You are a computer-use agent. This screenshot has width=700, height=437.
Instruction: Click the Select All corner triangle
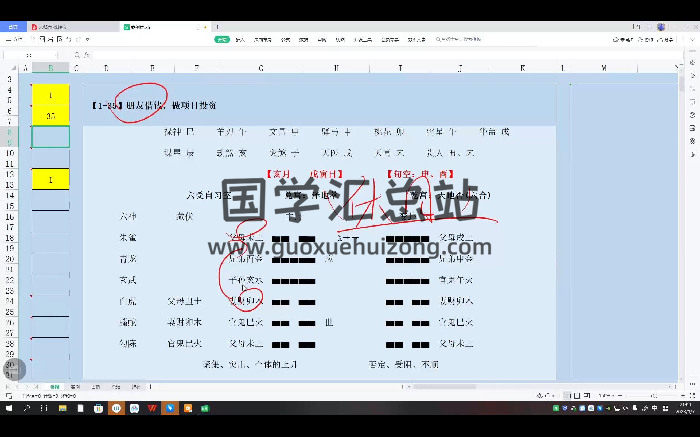(13, 68)
